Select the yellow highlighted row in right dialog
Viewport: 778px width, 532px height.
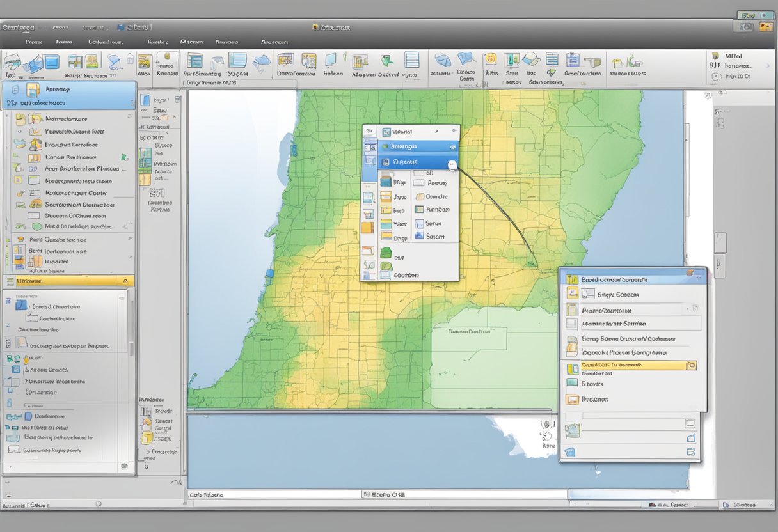(x=630, y=365)
